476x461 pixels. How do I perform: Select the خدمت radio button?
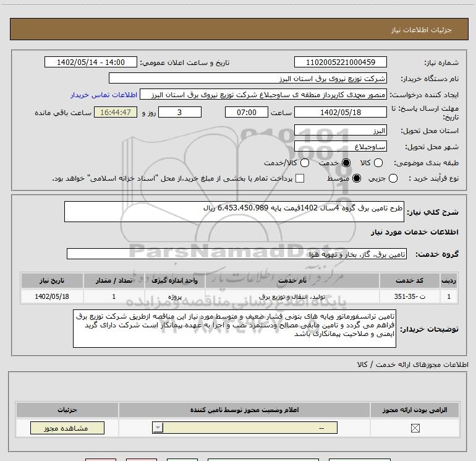(346, 163)
